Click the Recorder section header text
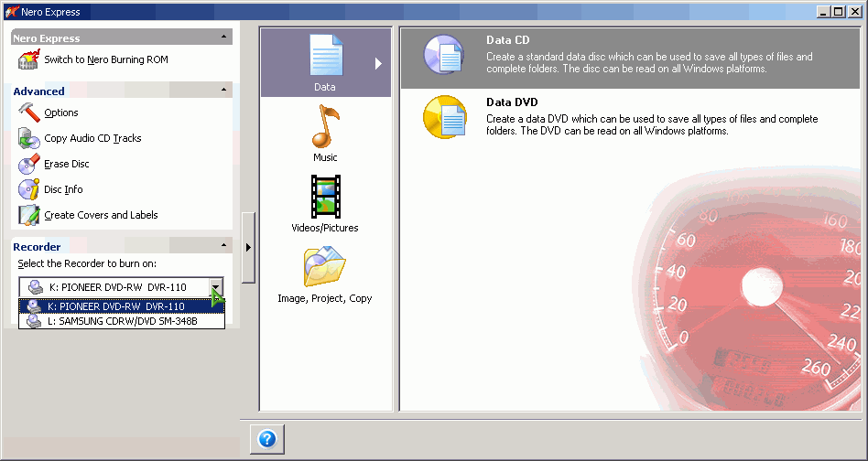The height and width of the screenshot is (461, 868). (38, 247)
